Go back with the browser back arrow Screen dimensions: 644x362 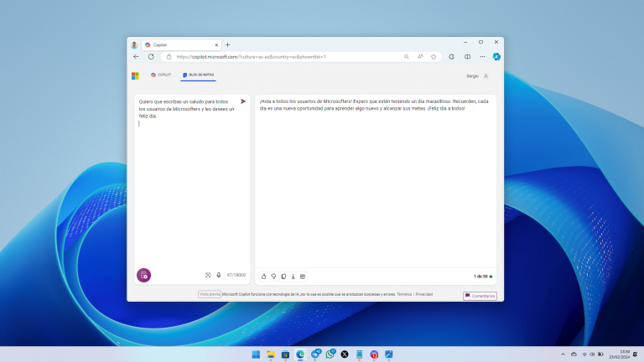(137, 57)
